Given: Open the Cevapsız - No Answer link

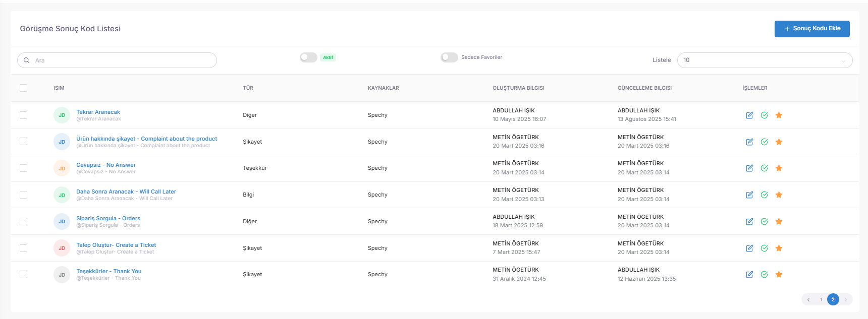Looking at the screenshot, I should click(x=106, y=165).
